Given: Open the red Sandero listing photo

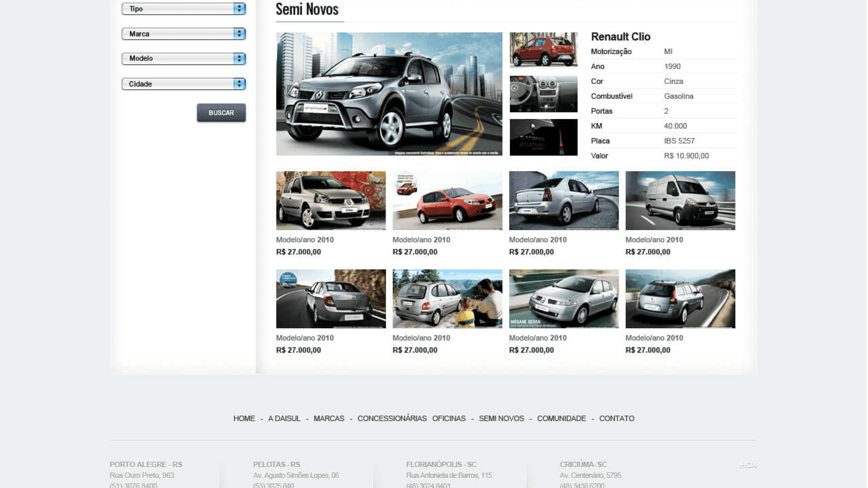Looking at the screenshot, I should pyautogui.click(x=447, y=200).
